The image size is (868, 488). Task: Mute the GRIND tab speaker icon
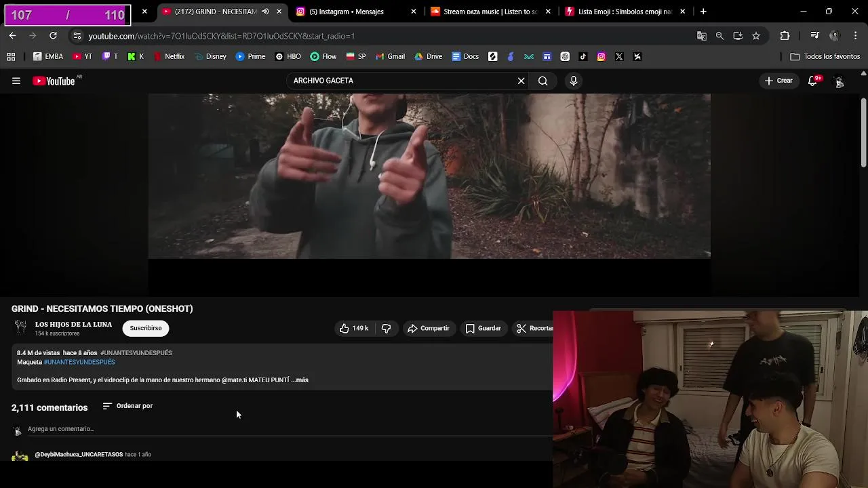(x=265, y=12)
